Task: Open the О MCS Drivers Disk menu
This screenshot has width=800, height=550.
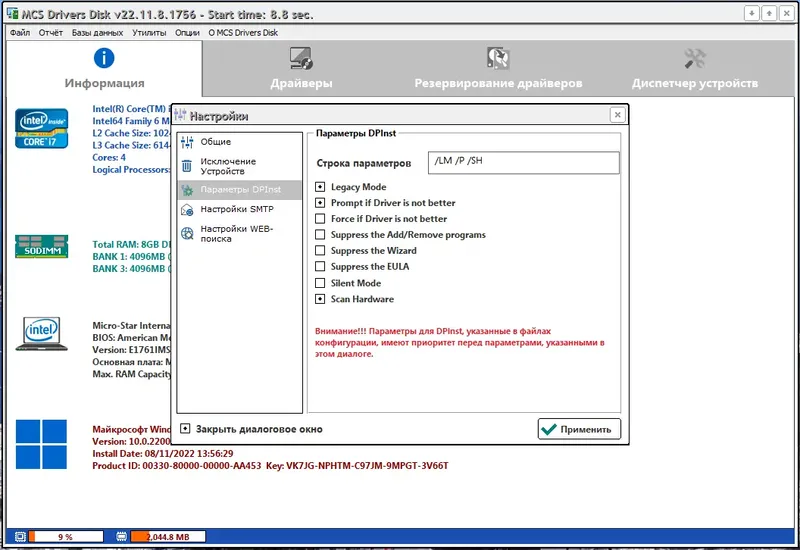Action: coord(243,33)
